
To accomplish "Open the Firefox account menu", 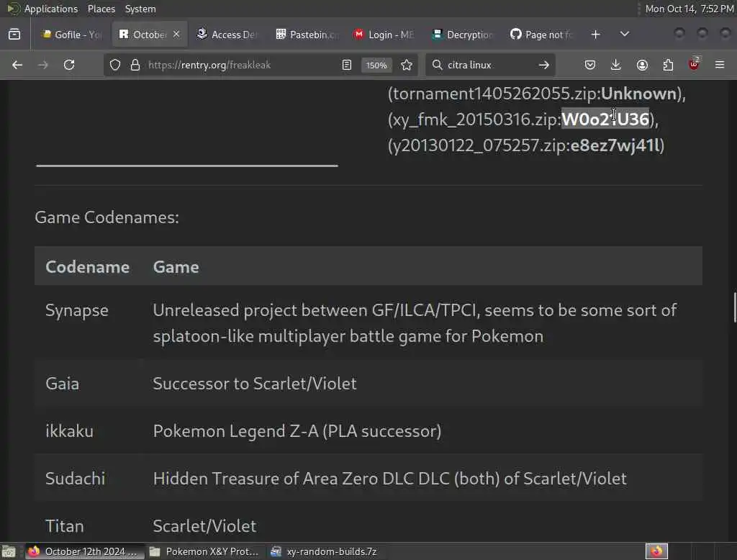I will (x=642, y=65).
